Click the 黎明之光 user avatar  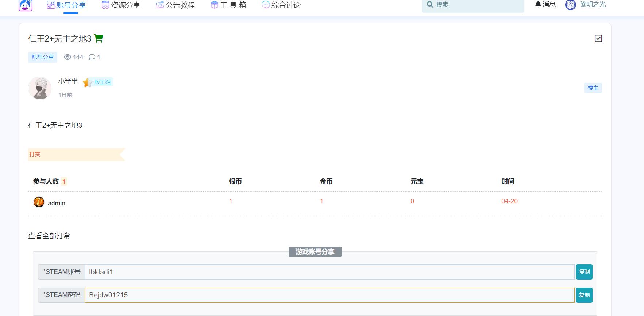[x=570, y=5]
